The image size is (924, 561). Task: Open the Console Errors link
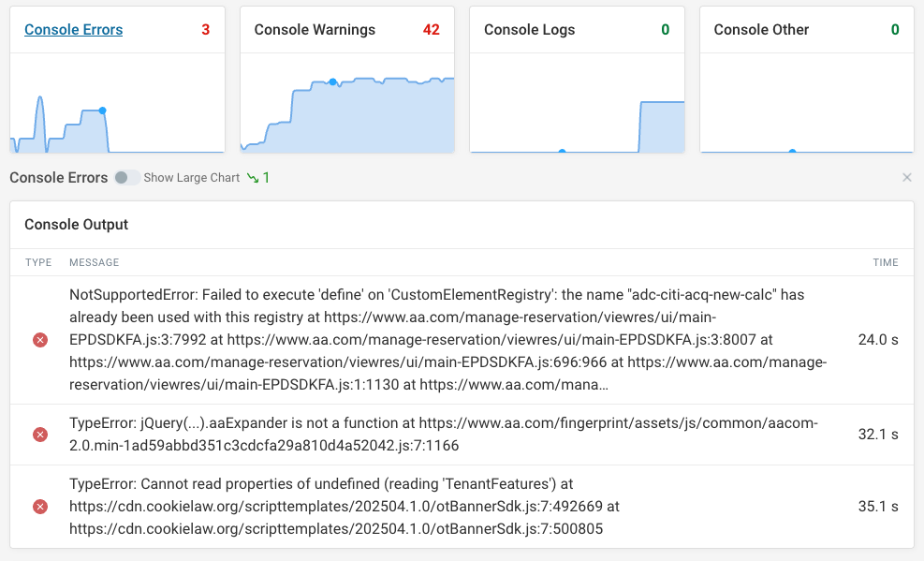(x=73, y=29)
